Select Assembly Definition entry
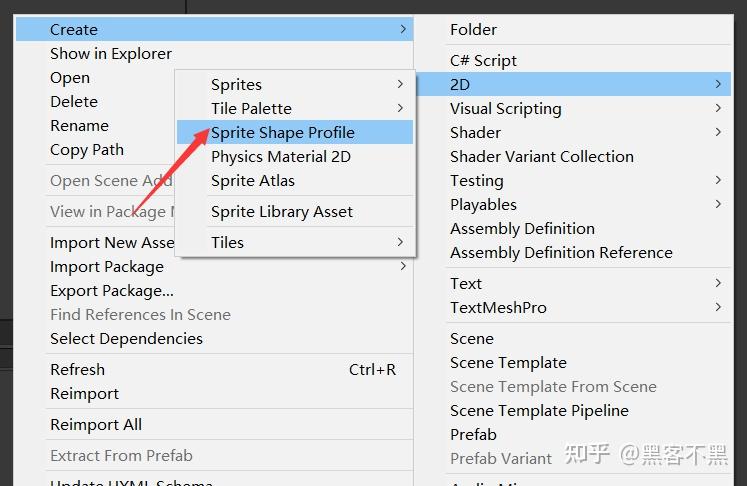This screenshot has height=486, width=747. (x=523, y=228)
